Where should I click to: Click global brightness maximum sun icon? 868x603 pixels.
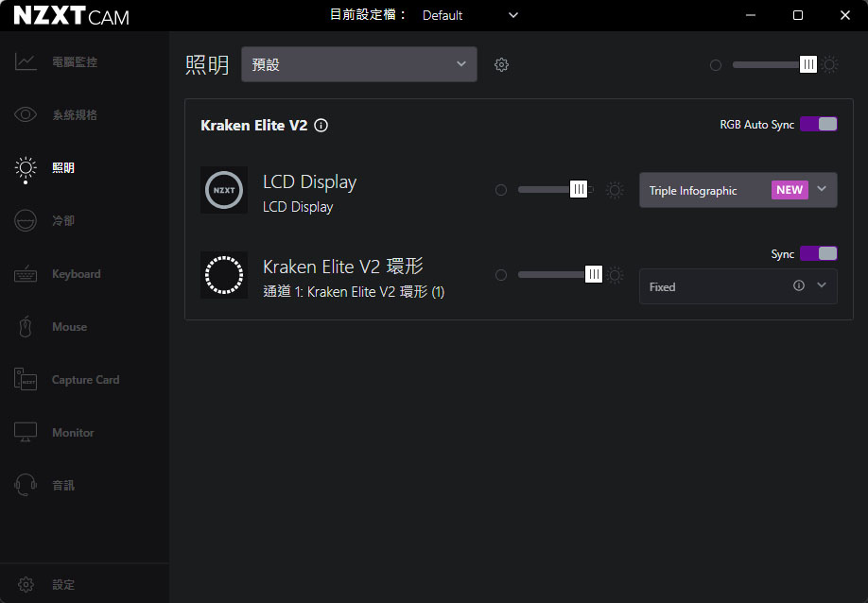point(830,64)
